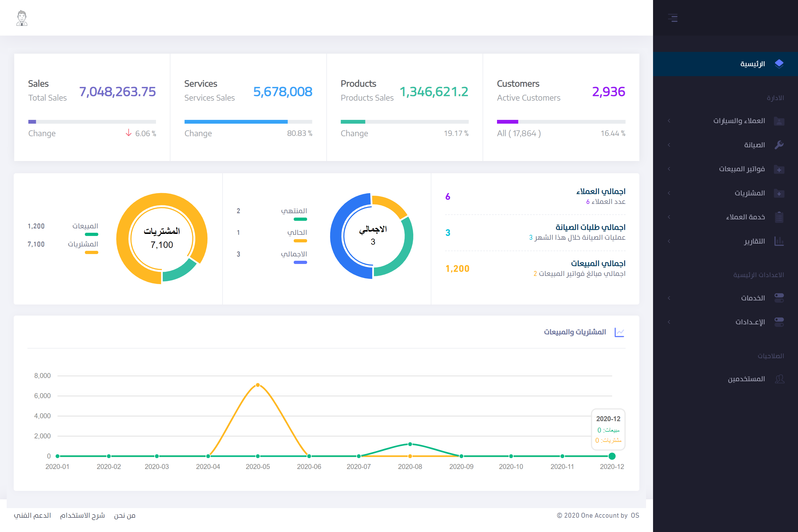Open the شرح الاستخدام footer link
Screen dimensions: 798x532
82,515
